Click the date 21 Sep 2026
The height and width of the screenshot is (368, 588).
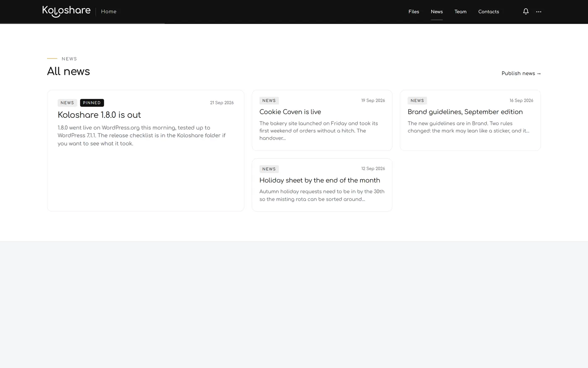[222, 103]
